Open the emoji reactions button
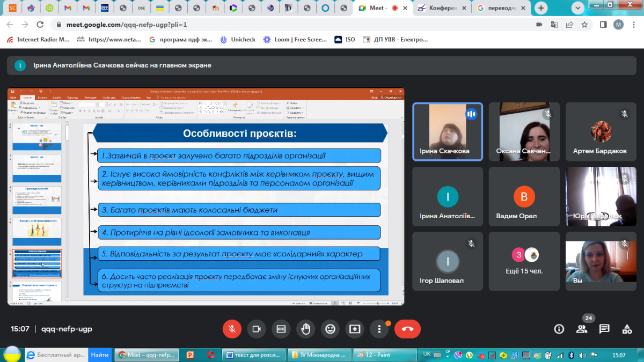The image size is (644, 362). point(330,329)
